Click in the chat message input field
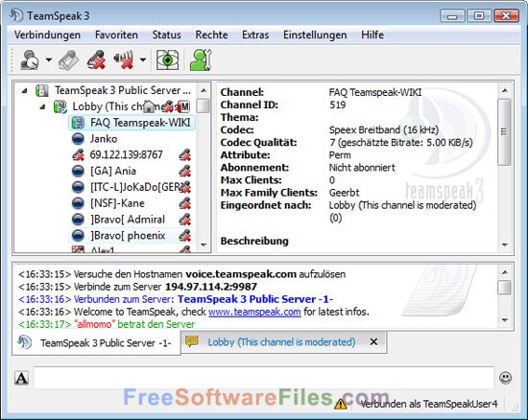This screenshot has height=420, width=528. point(264,378)
